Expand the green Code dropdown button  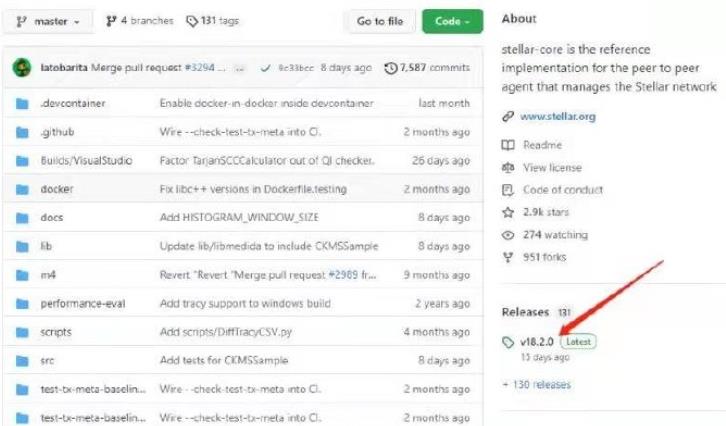tap(452, 21)
